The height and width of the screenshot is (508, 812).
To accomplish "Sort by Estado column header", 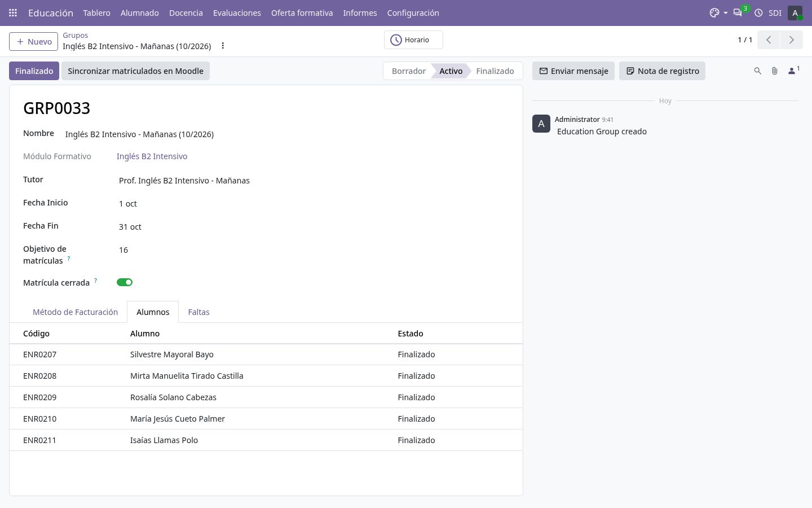I will click(x=411, y=334).
